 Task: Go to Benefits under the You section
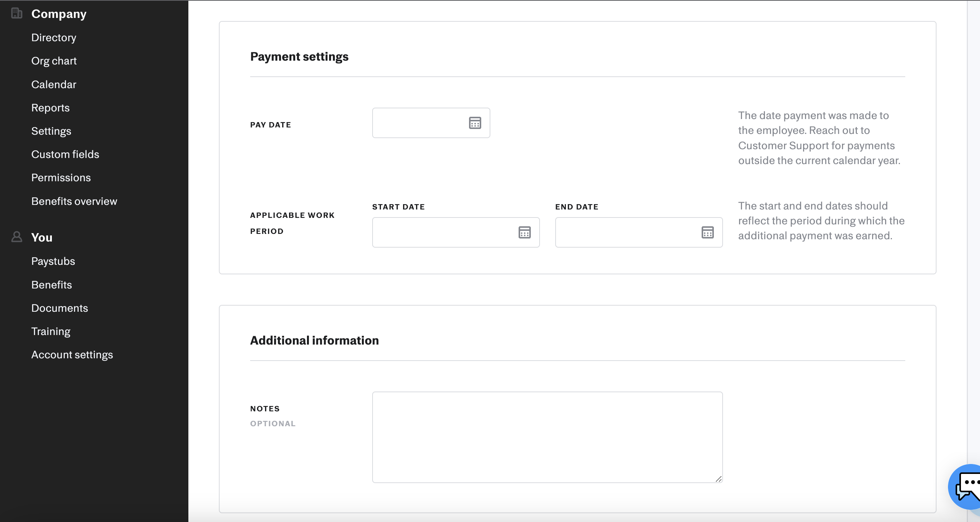point(51,285)
